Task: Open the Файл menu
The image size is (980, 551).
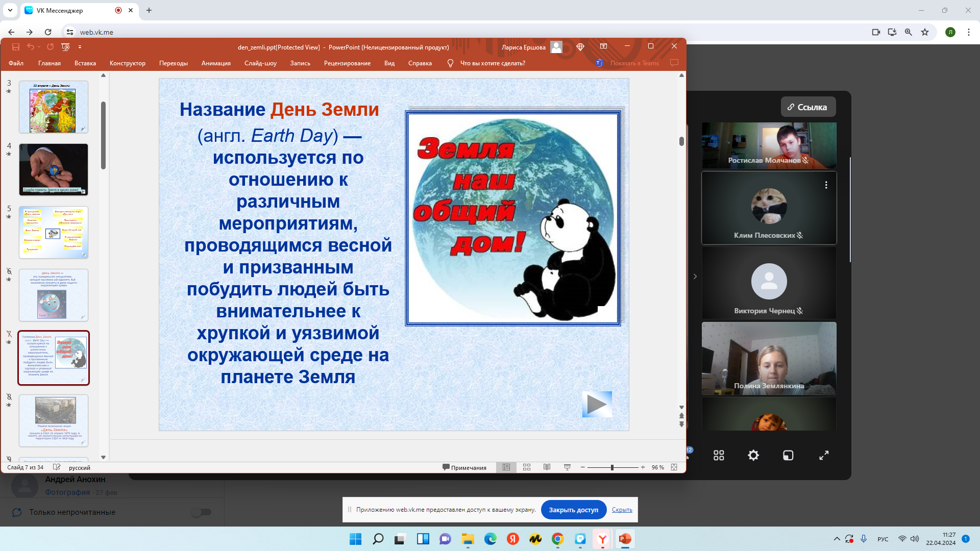Action: (16, 63)
